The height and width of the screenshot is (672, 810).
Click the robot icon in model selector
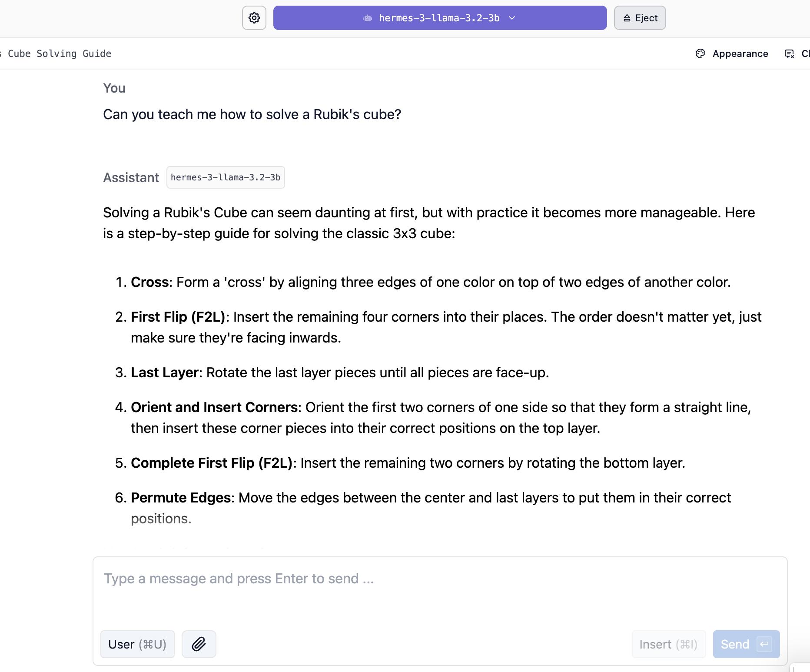368,18
